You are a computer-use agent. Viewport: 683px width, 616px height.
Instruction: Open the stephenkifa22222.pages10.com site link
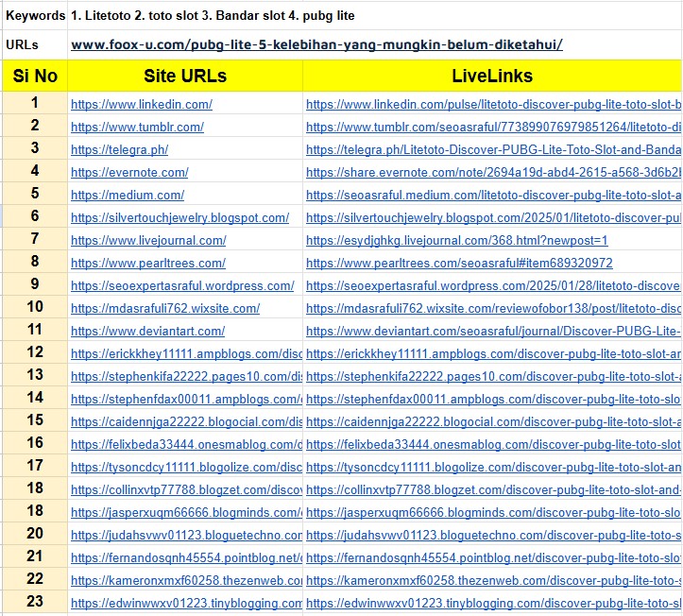(x=186, y=376)
